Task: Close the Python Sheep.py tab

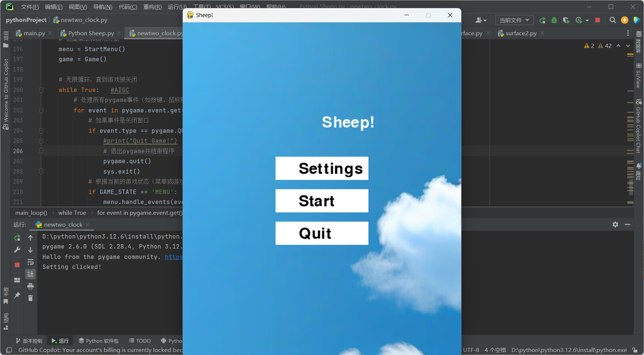Action: (x=119, y=33)
